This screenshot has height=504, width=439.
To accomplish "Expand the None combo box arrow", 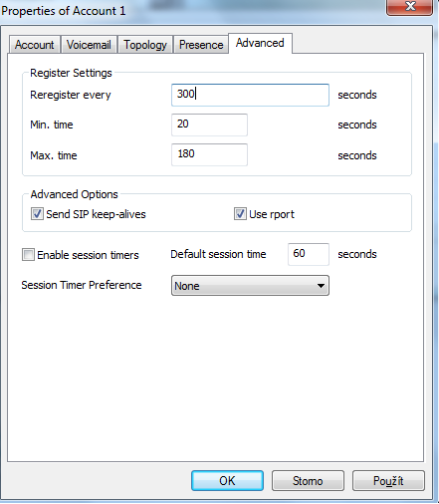I will click(x=321, y=286).
